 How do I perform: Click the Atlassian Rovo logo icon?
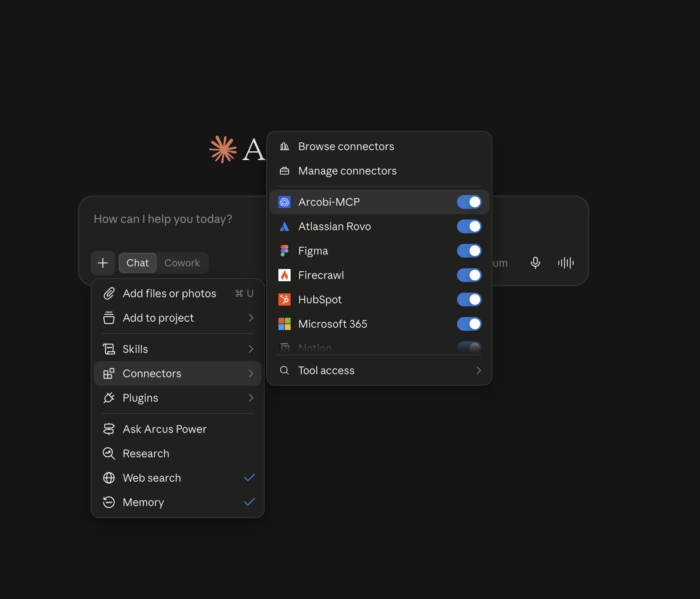coord(284,226)
